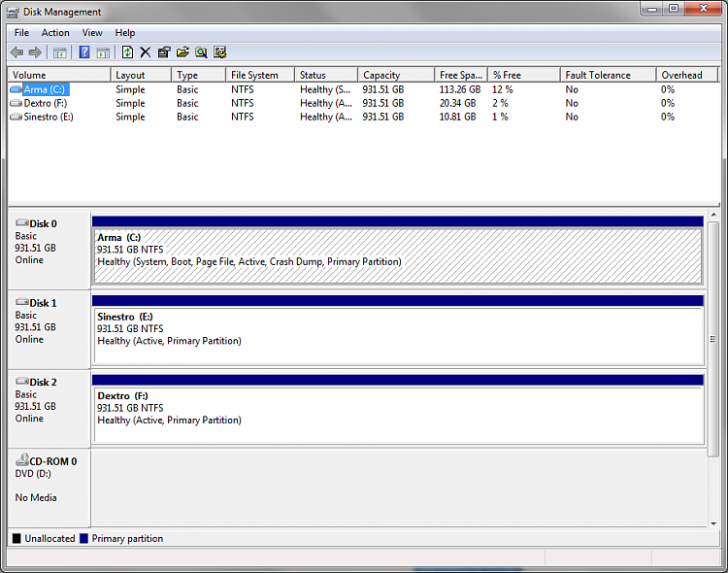Image resolution: width=728 pixels, height=573 pixels.
Task: Select the Dextro (F:) volume row
Action: coord(364,103)
